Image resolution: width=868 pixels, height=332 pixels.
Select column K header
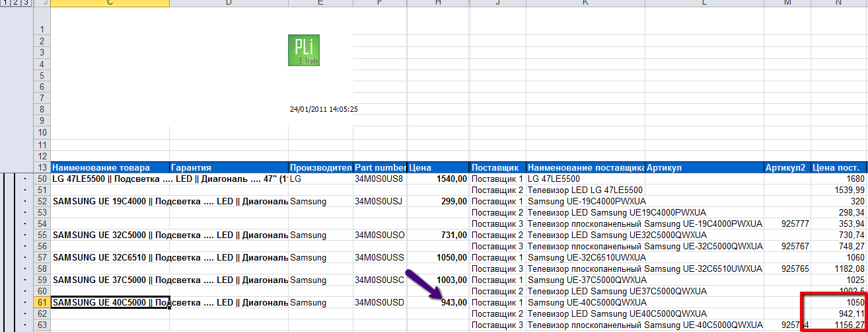click(x=585, y=3)
